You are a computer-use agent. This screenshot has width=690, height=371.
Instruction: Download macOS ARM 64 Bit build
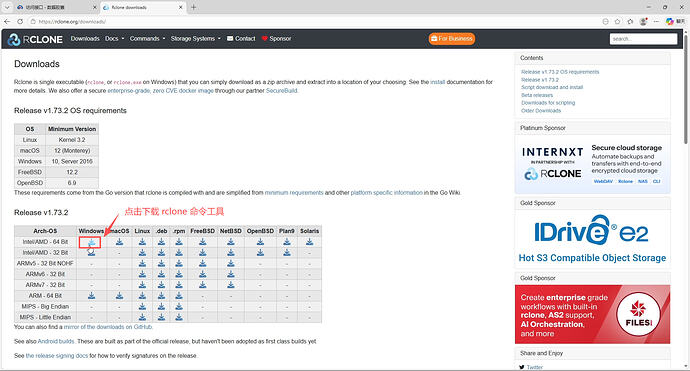(119, 296)
